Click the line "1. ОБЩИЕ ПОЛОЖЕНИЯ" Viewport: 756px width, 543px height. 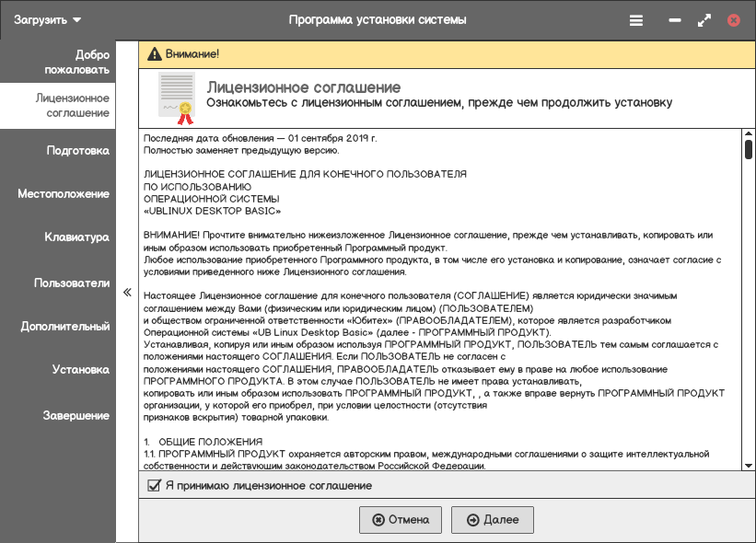(203, 442)
